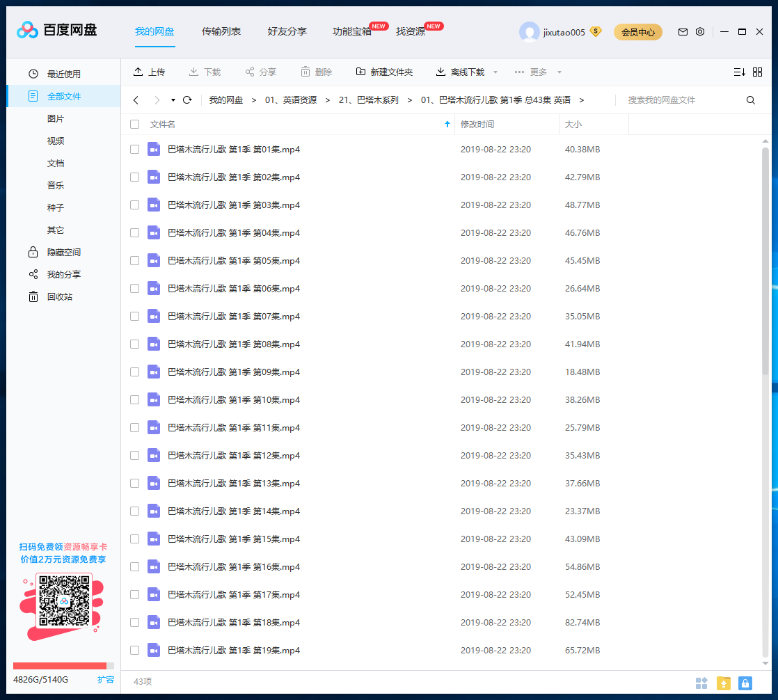Open the lock icon at bottom right
This screenshot has height=700, width=778.
coord(745,683)
